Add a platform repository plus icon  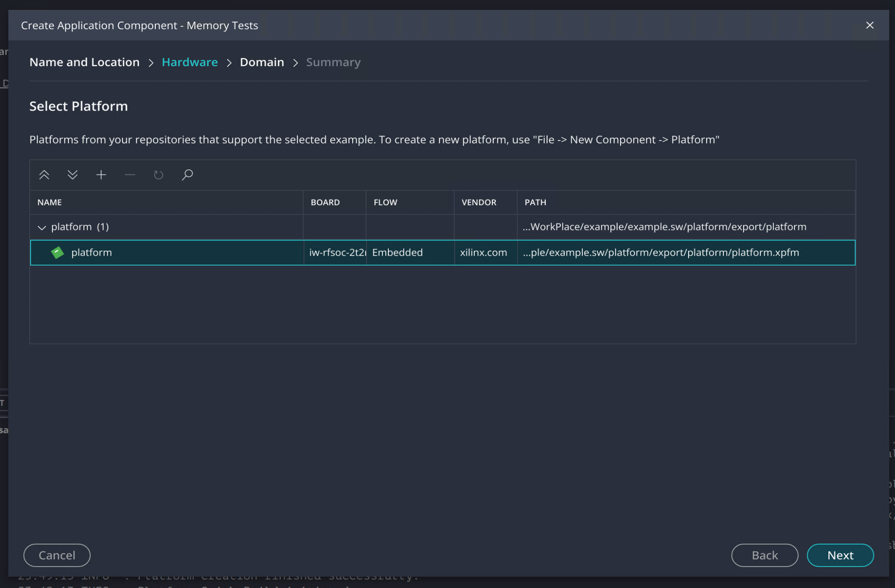pos(101,175)
